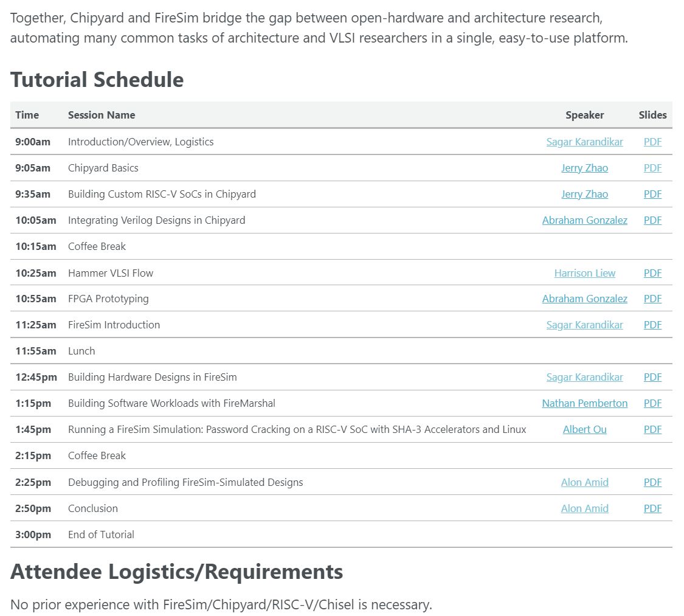Open Sagar Karandikar's speaker page

coord(584,142)
